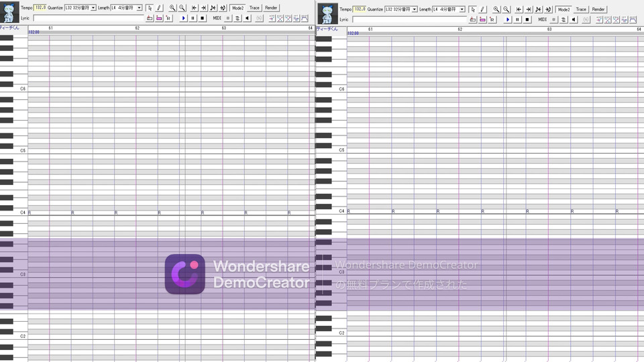Shrink horizontal note width in right window

[x=539, y=9]
